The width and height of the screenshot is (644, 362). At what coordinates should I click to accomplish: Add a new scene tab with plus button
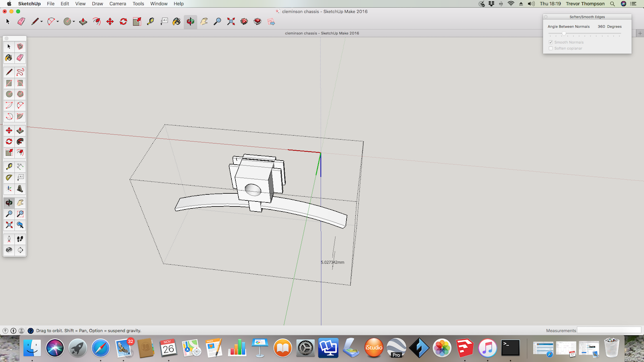coord(639,33)
